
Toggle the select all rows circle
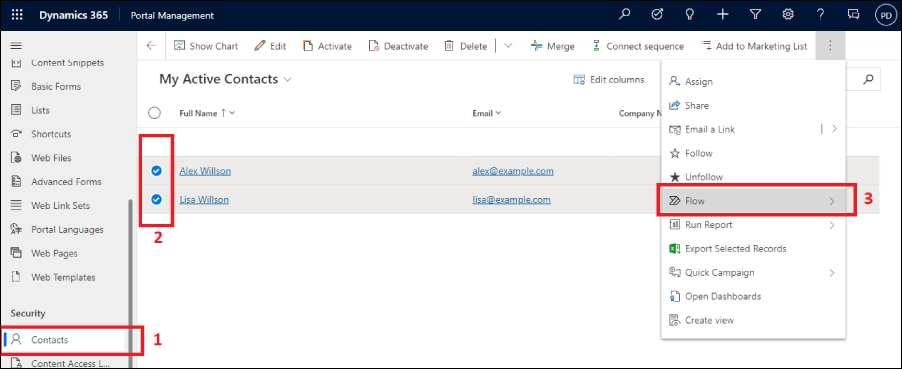[x=154, y=113]
